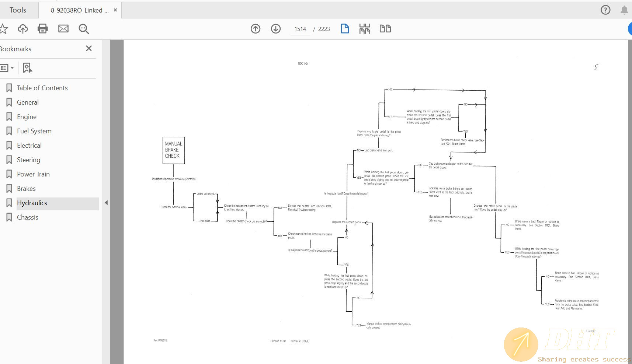Switch to the Tools tab
Viewport: 632px width, 364px height.
point(18,10)
